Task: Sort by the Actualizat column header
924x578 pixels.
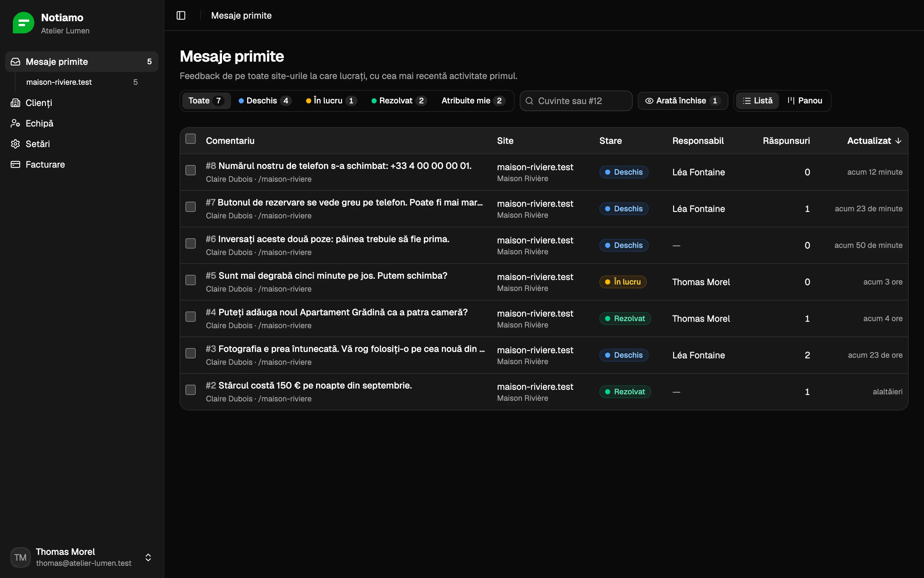Action: [874, 141]
